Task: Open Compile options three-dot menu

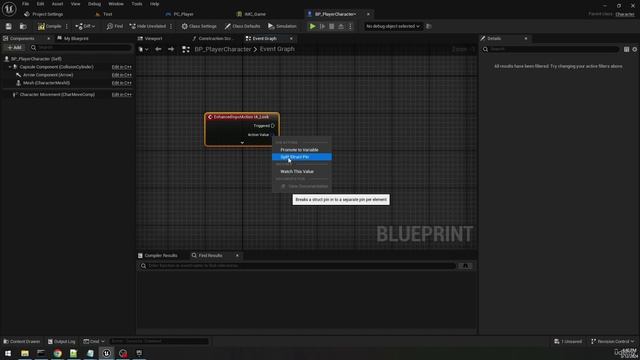Action: 67,26
